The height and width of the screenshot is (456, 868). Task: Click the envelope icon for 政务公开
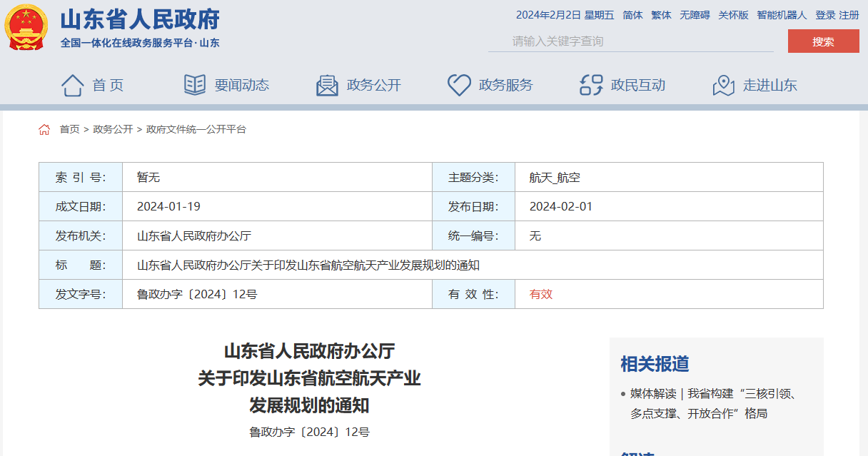327,85
